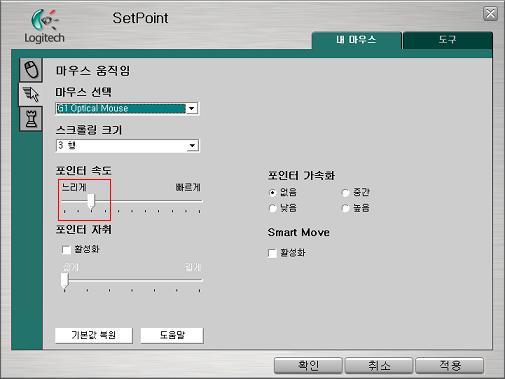Switch to the 도구 tab
The width and height of the screenshot is (505, 379).
pyautogui.click(x=447, y=40)
